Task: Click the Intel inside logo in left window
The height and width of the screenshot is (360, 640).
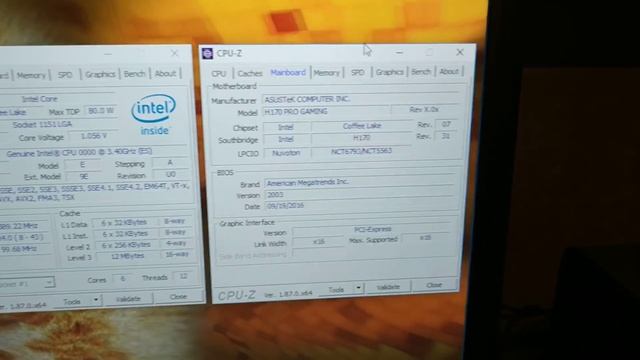Action: click(154, 115)
